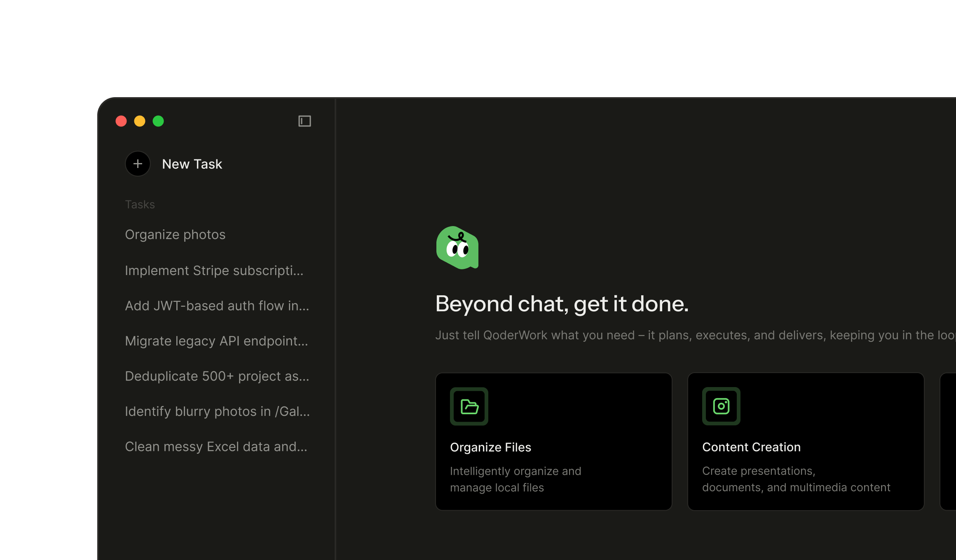Select the Deduplicate 500+ project as... task

pos(217,376)
